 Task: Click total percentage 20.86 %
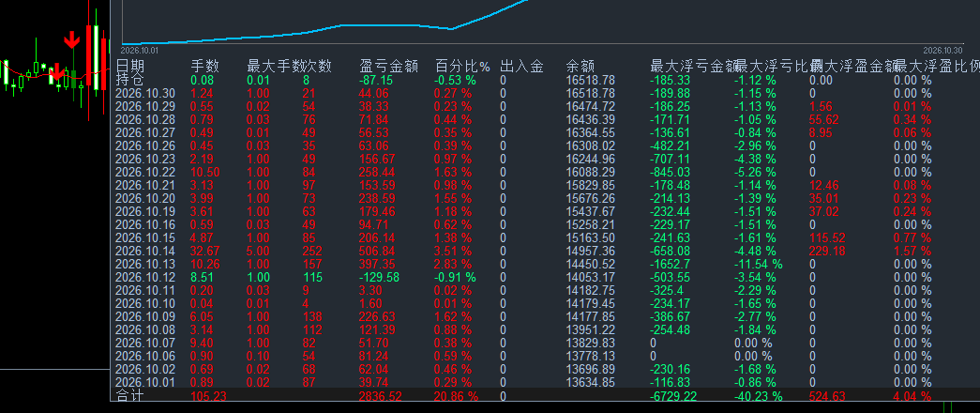pos(457,396)
